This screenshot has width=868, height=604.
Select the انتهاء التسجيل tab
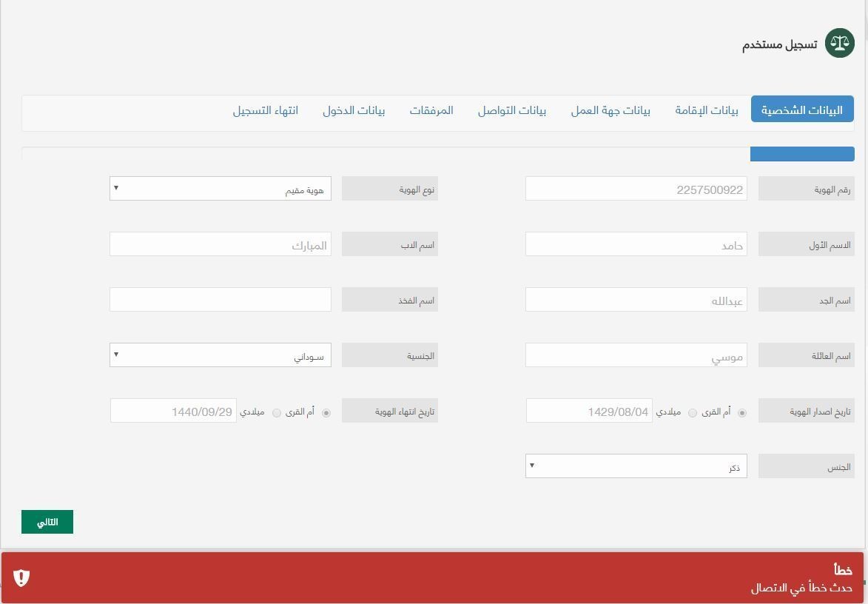[x=266, y=110]
